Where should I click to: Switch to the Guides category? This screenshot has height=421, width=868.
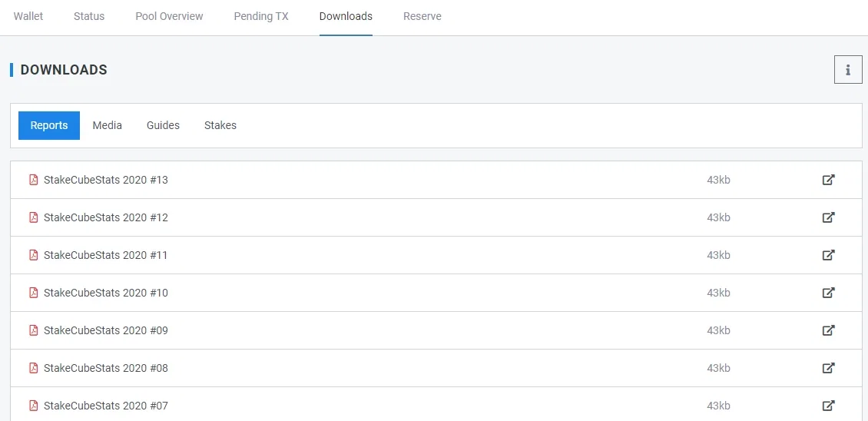tap(164, 125)
